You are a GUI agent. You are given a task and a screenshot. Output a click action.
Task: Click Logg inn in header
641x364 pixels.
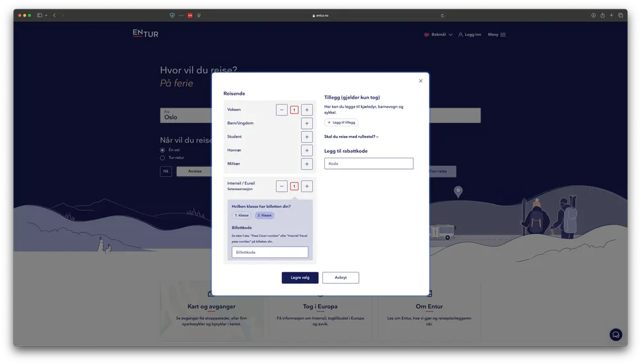(470, 35)
